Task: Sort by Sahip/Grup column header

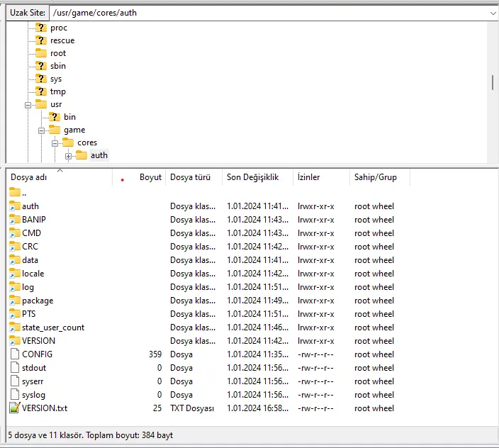Action: click(x=380, y=177)
